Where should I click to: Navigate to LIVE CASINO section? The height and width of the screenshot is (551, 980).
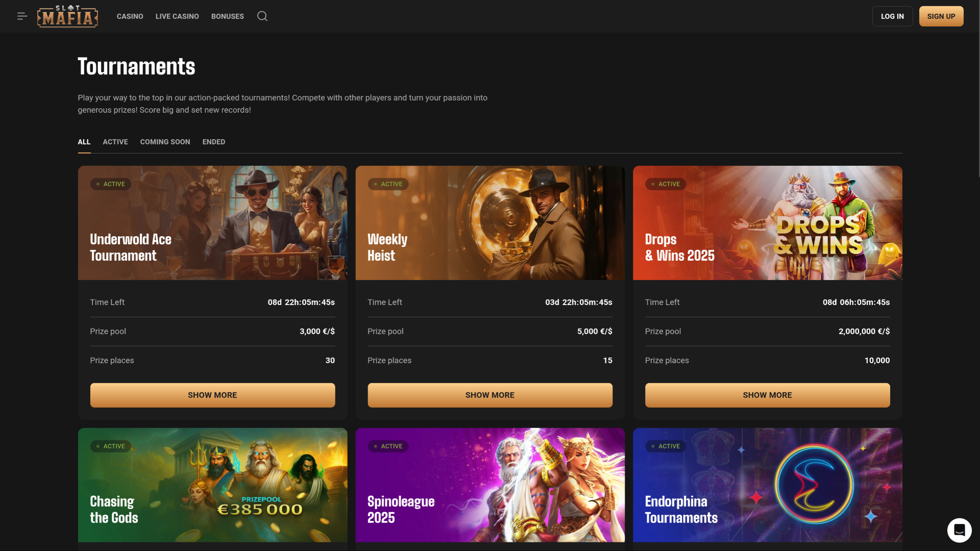177,16
